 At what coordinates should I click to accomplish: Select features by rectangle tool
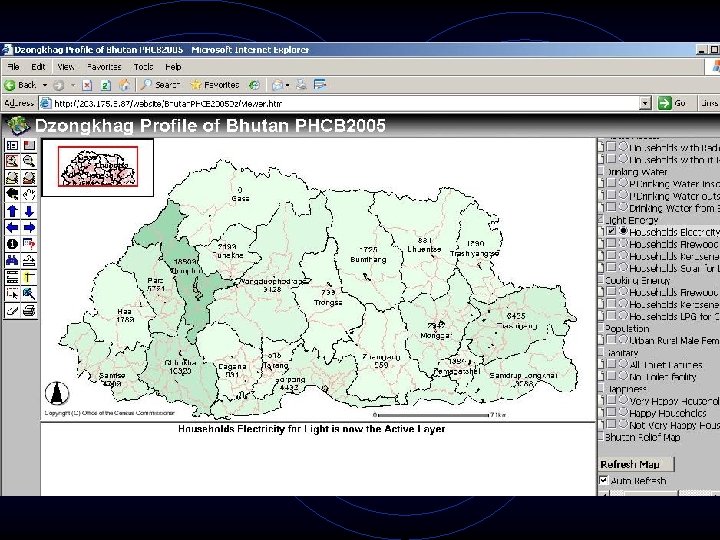coord(12,294)
